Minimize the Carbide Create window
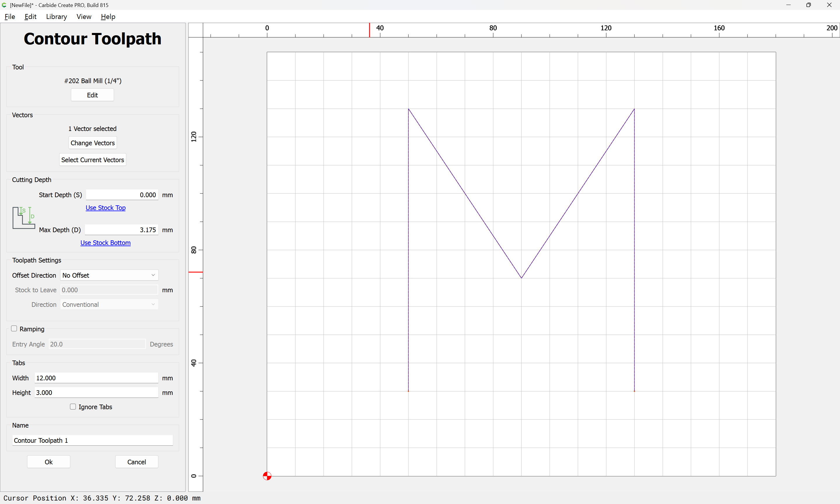Screen dimensions: 840x504 [x=788, y=5]
